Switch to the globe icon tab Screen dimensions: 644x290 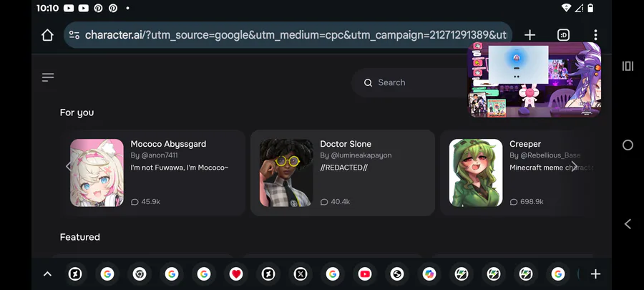tap(396, 274)
